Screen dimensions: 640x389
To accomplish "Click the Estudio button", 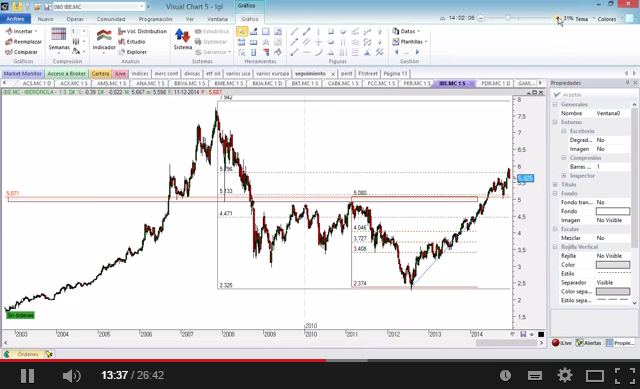I will pos(131,42).
